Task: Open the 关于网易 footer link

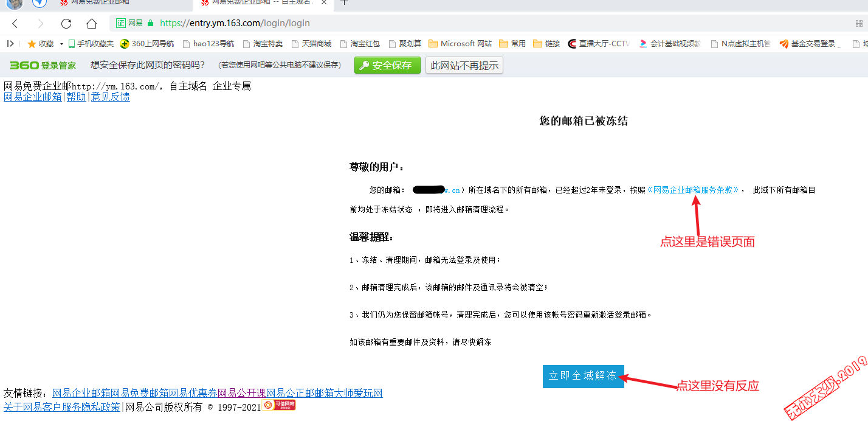Action: click(x=23, y=407)
